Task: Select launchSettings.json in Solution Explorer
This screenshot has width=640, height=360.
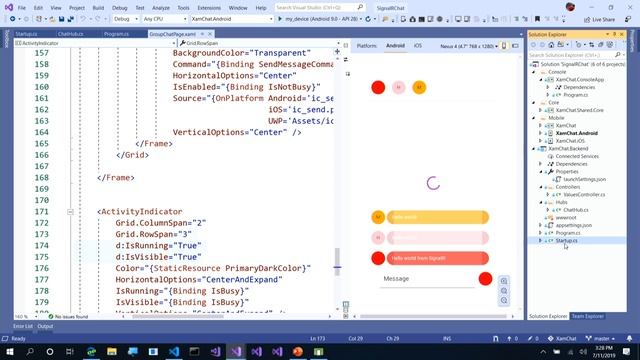Action: pos(584,179)
